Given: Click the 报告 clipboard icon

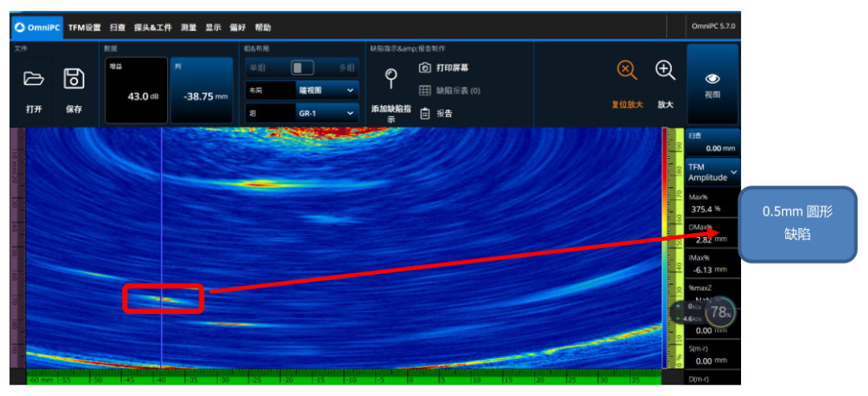Looking at the screenshot, I should coord(425,113).
